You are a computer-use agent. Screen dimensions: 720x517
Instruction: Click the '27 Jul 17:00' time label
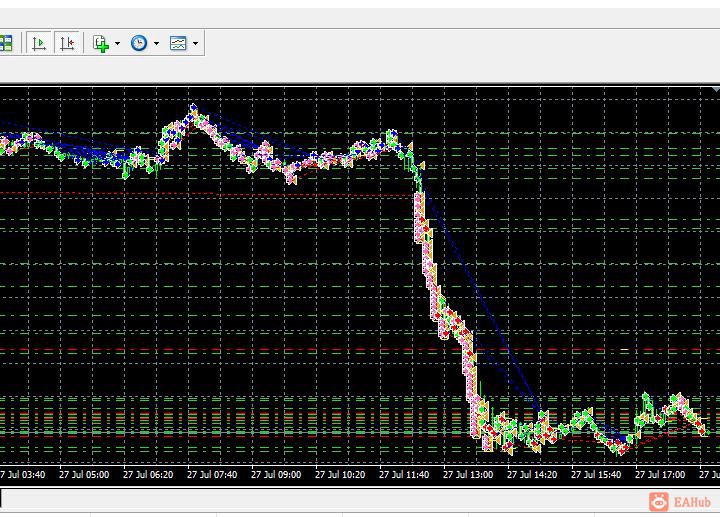click(660, 475)
